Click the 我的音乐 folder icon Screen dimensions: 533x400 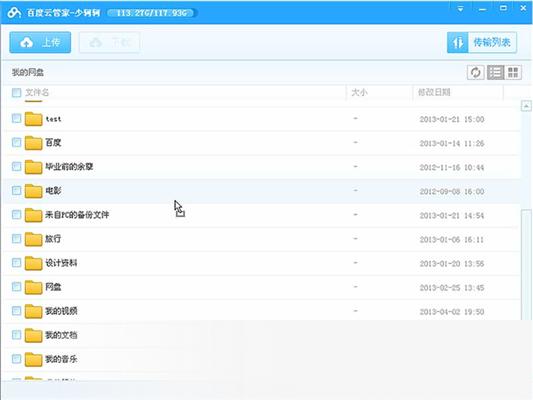click(x=33, y=359)
